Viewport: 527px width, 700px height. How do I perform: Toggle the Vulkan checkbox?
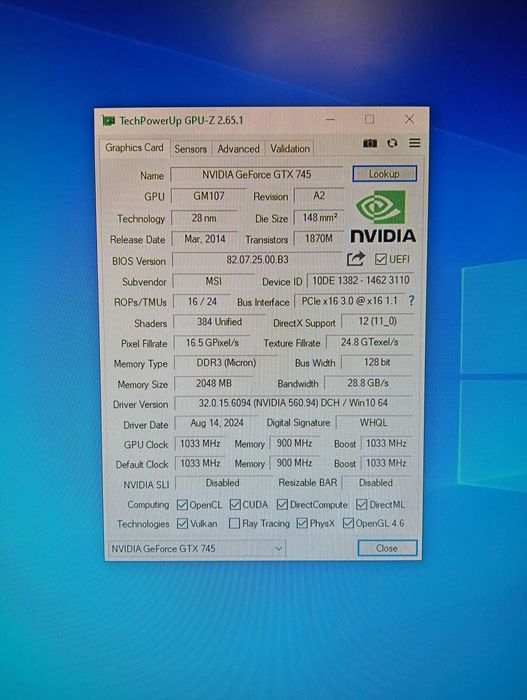(x=182, y=524)
